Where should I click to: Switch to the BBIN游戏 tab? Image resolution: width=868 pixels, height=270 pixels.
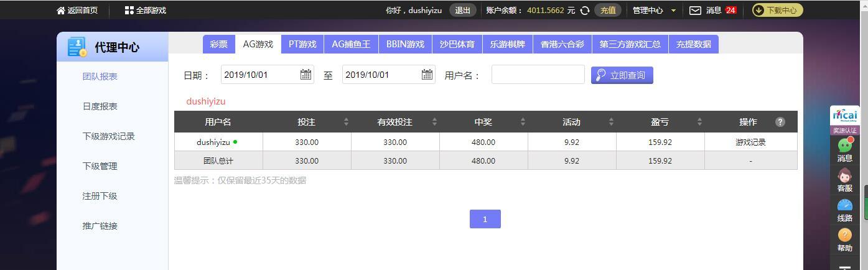[x=405, y=44]
